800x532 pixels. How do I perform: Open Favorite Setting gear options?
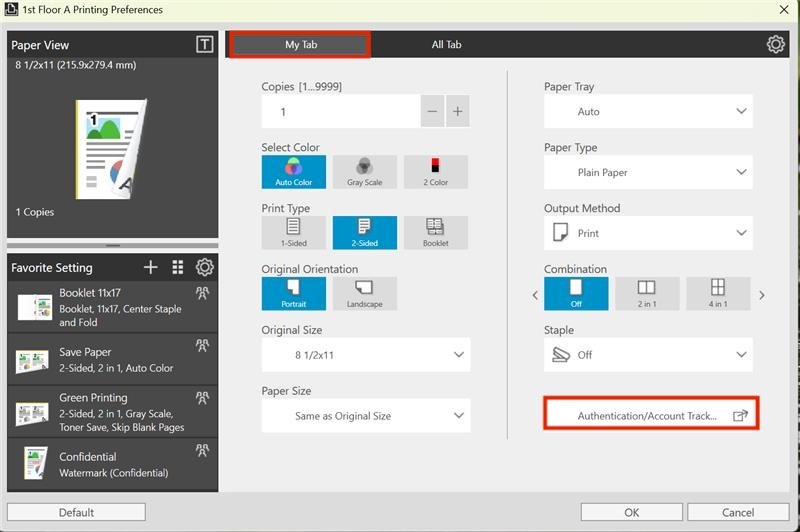[x=205, y=267]
